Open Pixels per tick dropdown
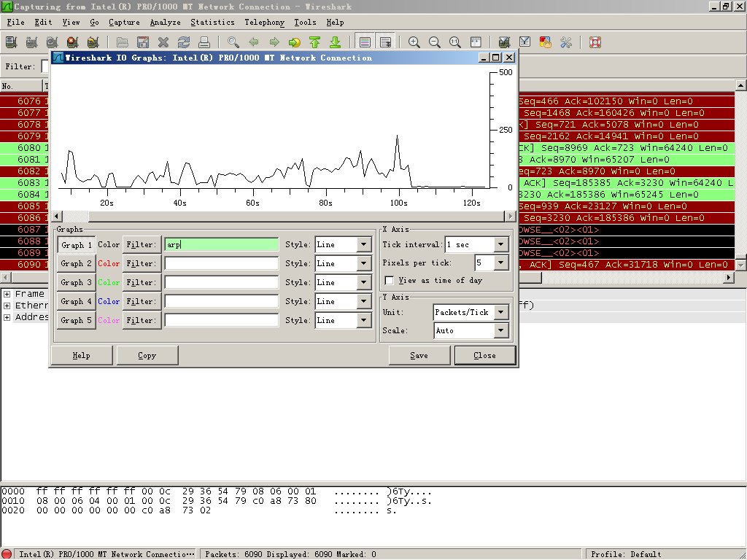 500,262
